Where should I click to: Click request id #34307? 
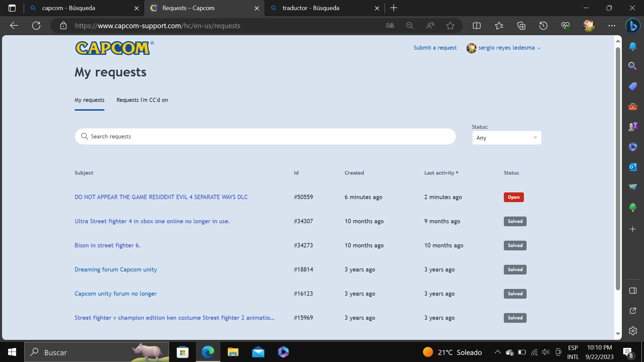(x=303, y=221)
